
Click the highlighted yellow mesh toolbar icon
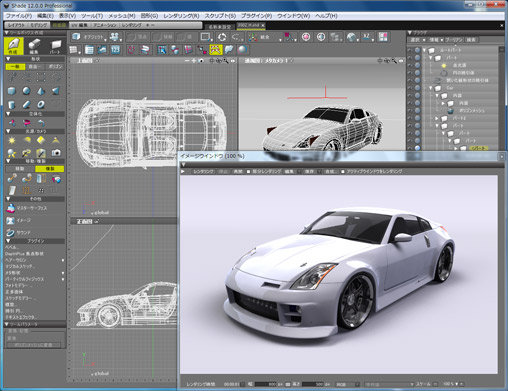(x=216, y=50)
